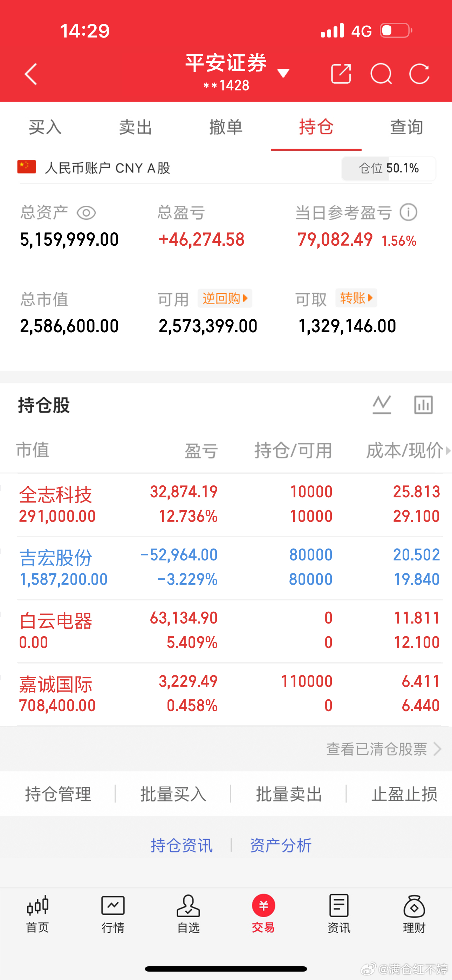This screenshot has height=980, width=452.
Task: Refresh the holdings with the reload icon
Action: point(420,73)
